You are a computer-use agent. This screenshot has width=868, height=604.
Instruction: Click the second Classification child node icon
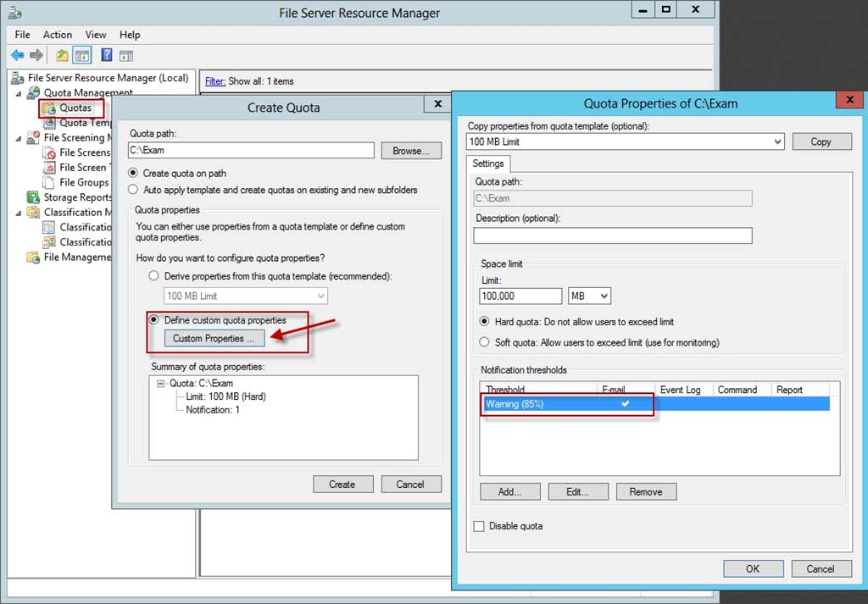click(x=49, y=241)
